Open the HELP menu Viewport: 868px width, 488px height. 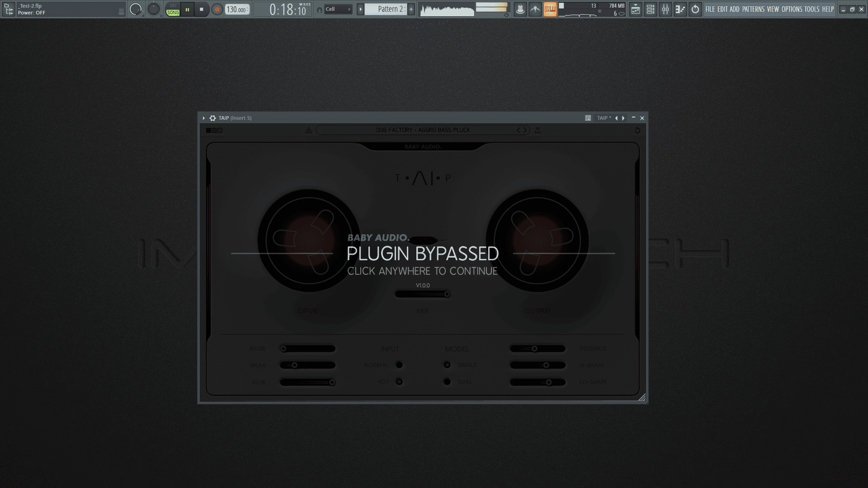[x=828, y=9]
